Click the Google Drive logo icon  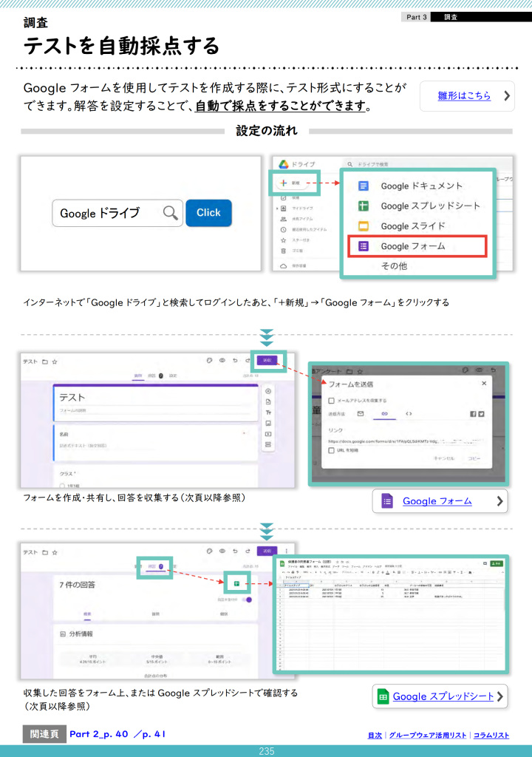284,164
